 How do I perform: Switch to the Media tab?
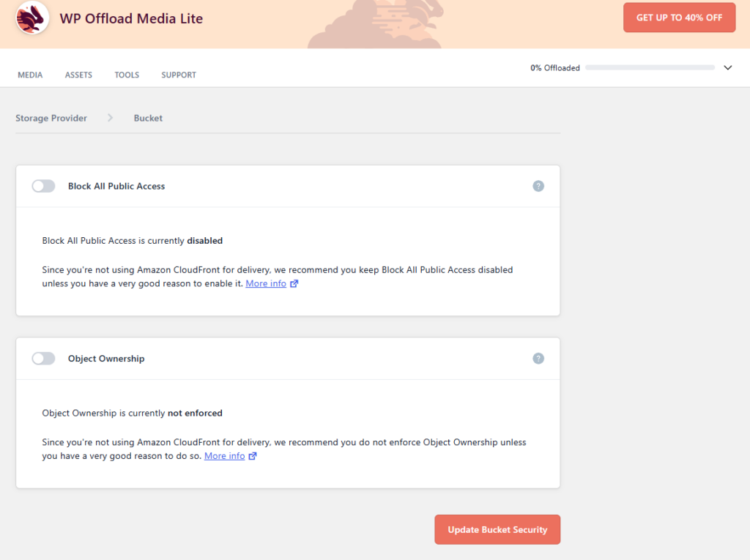click(30, 75)
